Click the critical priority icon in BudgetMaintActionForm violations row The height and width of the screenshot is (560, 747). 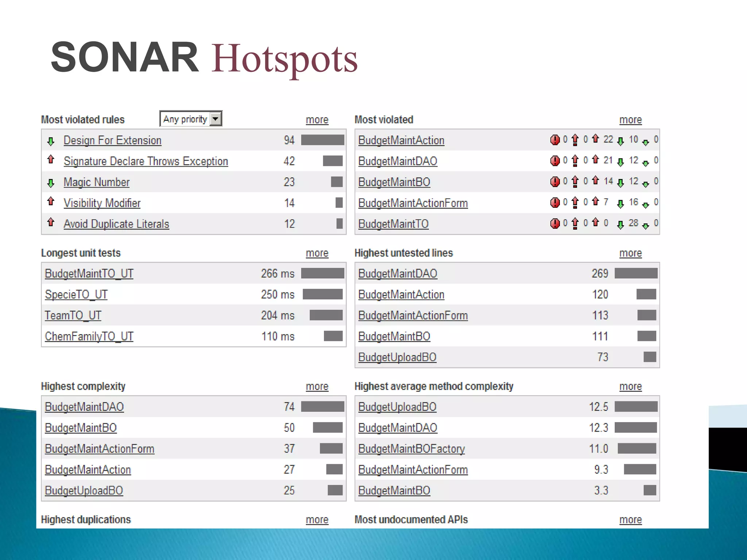click(575, 203)
